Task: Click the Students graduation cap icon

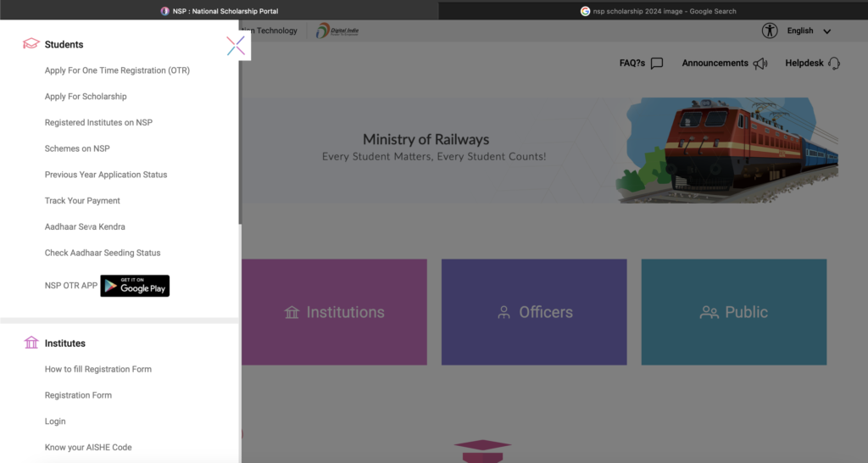Action: (31, 44)
